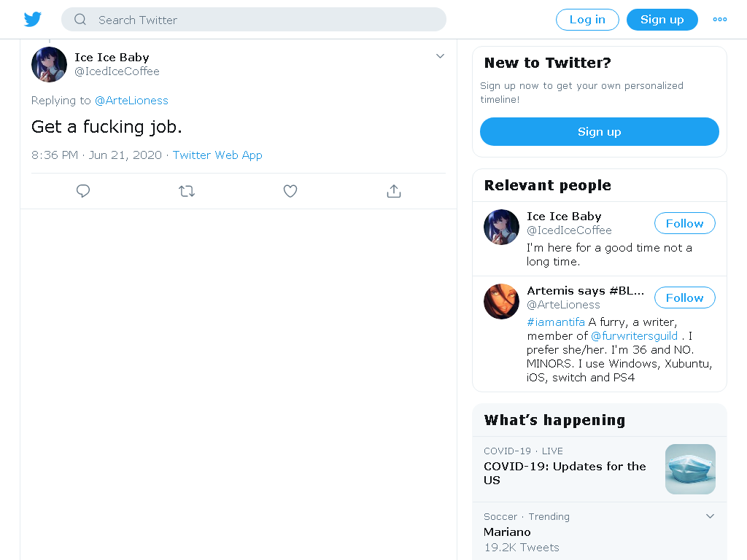Click the Twitter bird logo
The image size is (747, 560).
point(32,20)
